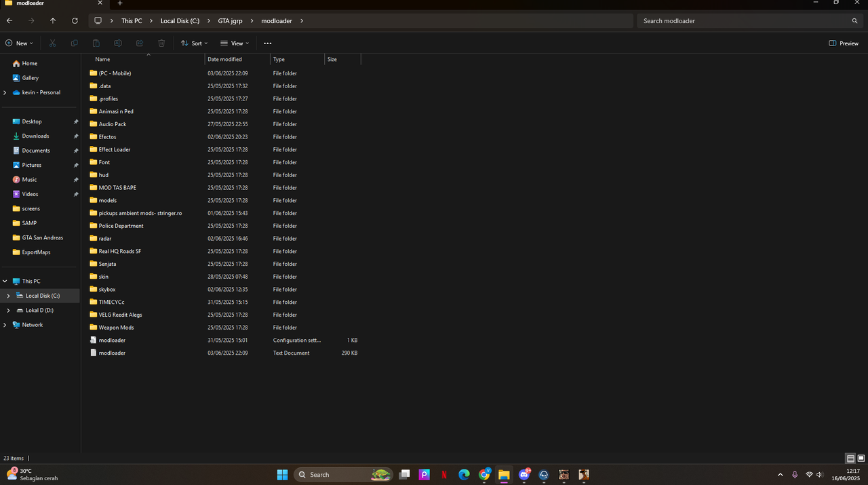Viewport: 868px width, 485px height.
Task: Select the Audio Pack folder
Action: 113,124
